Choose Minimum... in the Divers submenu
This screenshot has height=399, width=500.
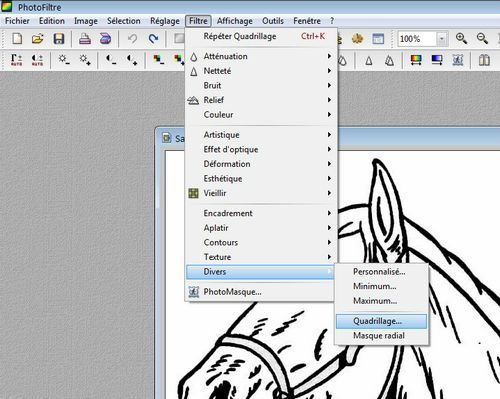pyautogui.click(x=381, y=286)
